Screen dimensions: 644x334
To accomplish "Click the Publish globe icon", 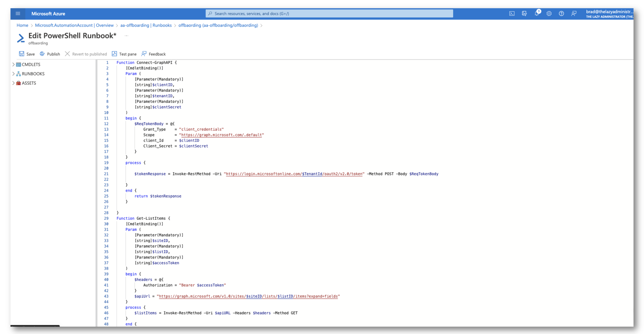I will [42, 54].
